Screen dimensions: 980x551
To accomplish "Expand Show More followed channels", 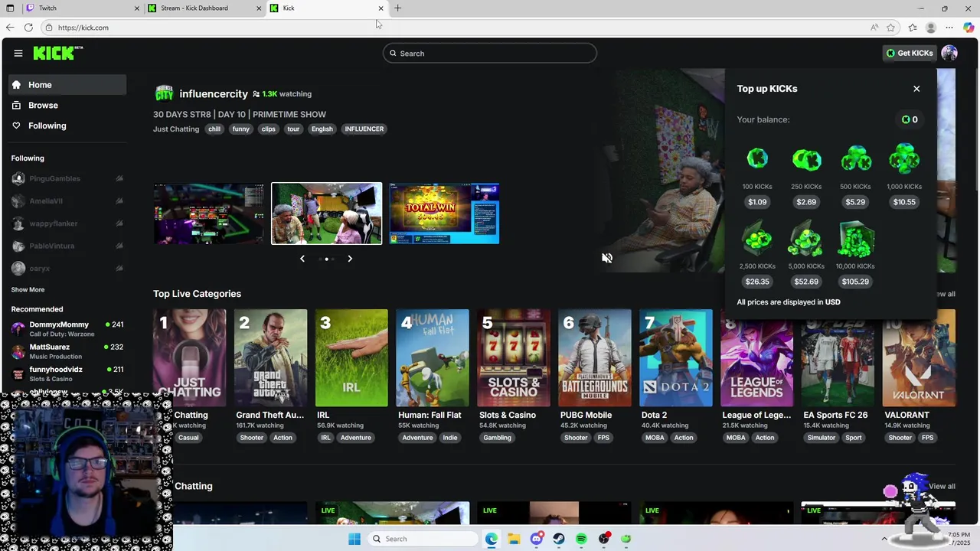I will [x=28, y=290].
